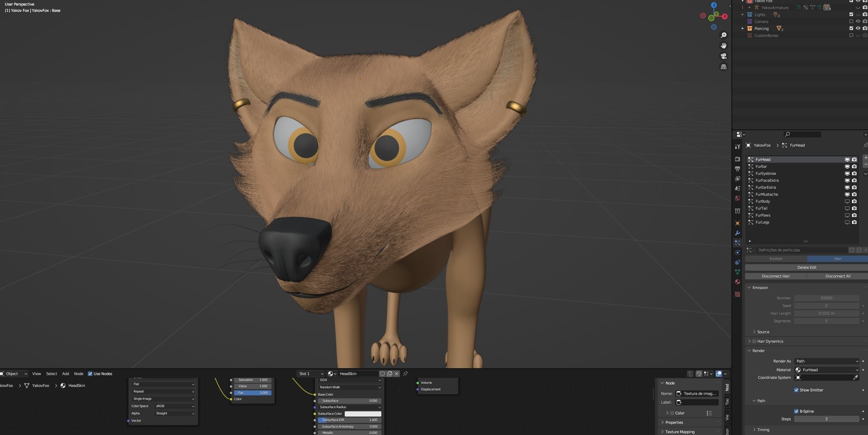Click the Disconnect All button
The image size is (868, 435).
[837, 276]
